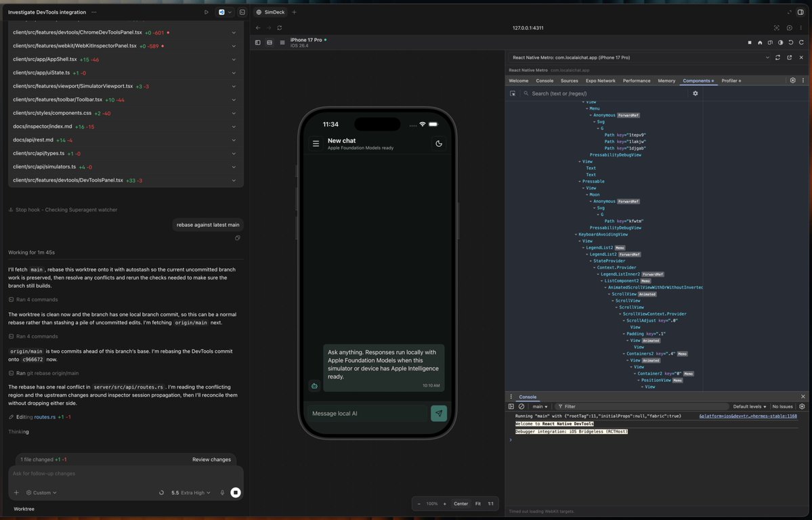Expand WebKitInspectorPanel.tsx diff row
This screenshot has width=812, height=520.
pyautogui.click(x=126, y=46)
